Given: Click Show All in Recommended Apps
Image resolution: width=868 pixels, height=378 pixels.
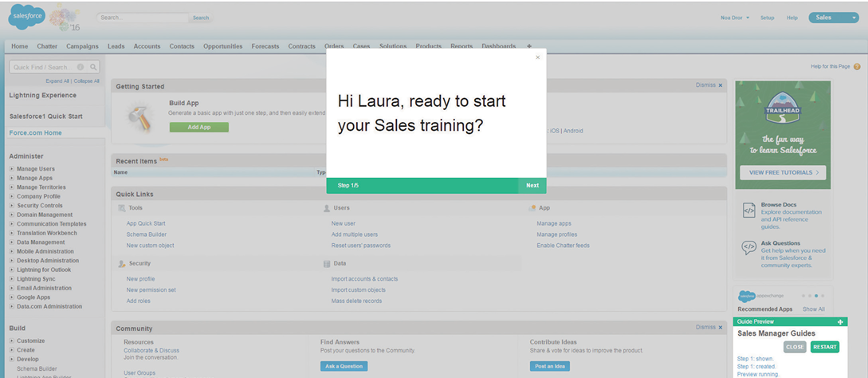Looking at the screenshot, I should 813,309.
